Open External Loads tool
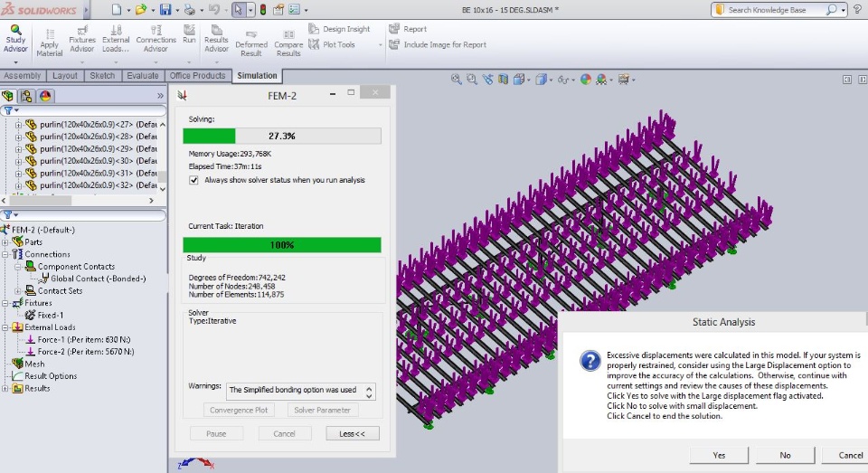Image resolution: width=868 pixels, height=473 pixels. 116,39
